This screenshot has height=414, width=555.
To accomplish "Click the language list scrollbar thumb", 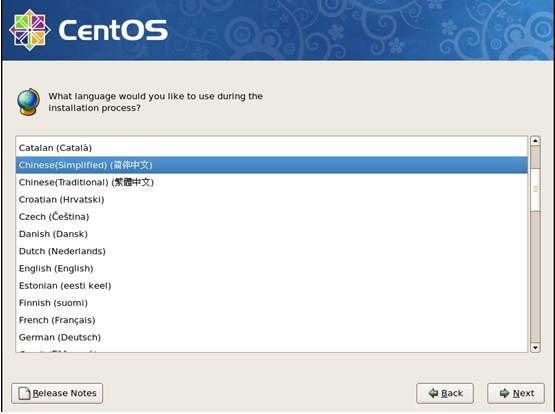I will 535,190.
